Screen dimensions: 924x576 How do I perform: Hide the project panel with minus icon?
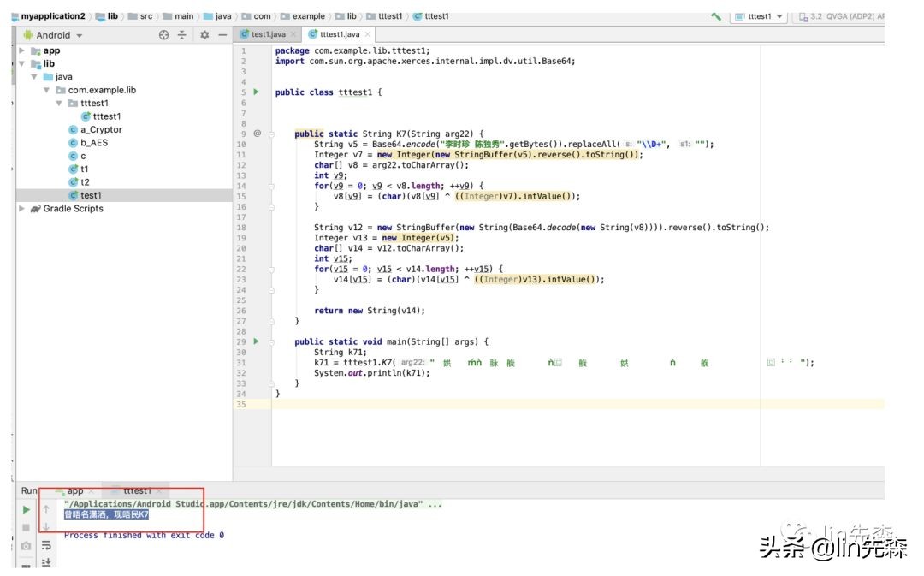(222, 35)
